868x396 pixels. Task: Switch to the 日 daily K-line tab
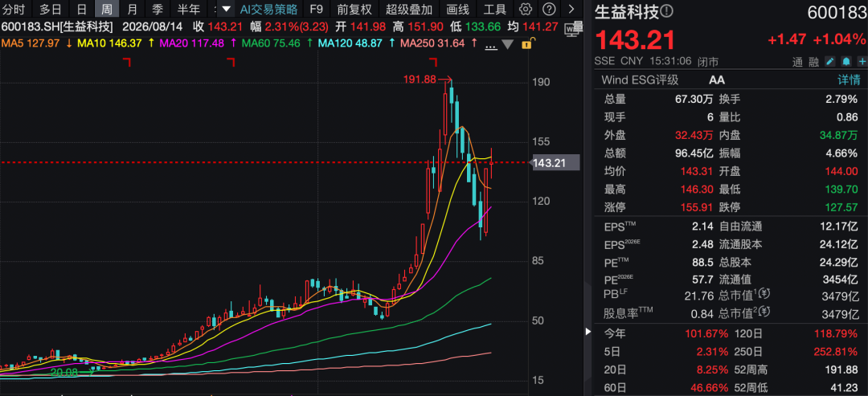click(82, 10)
